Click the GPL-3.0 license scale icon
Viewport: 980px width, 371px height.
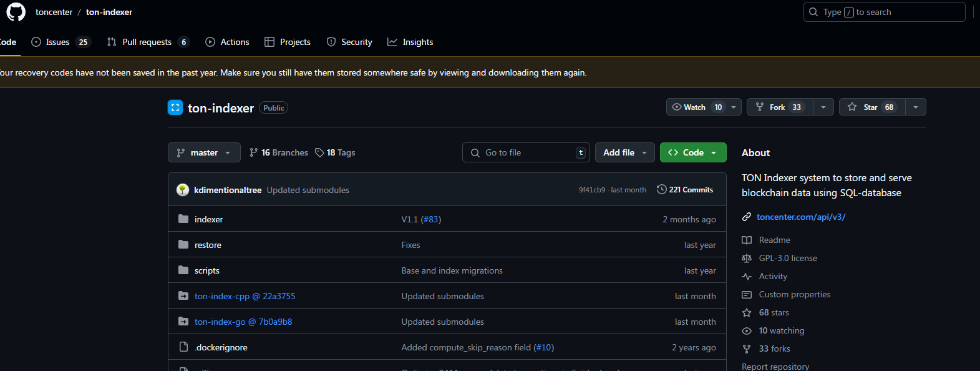pos(746,258)
